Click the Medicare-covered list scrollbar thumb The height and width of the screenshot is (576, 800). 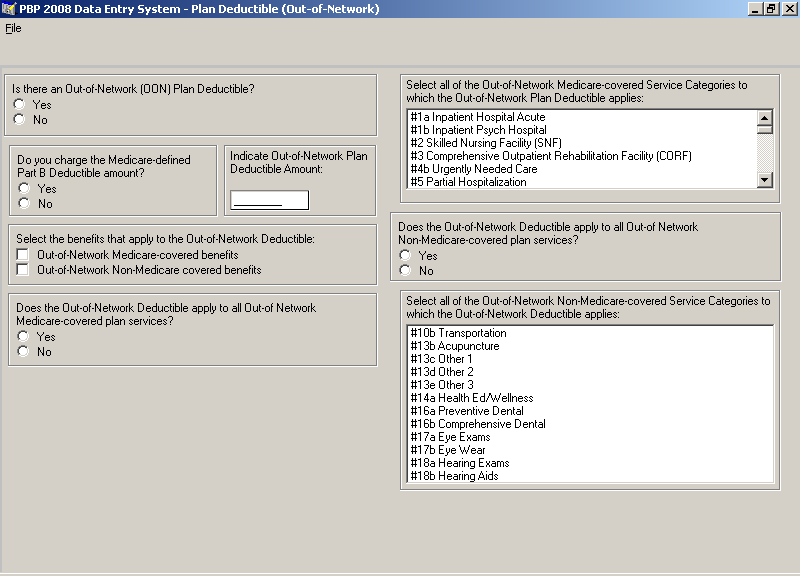point(764,130)
